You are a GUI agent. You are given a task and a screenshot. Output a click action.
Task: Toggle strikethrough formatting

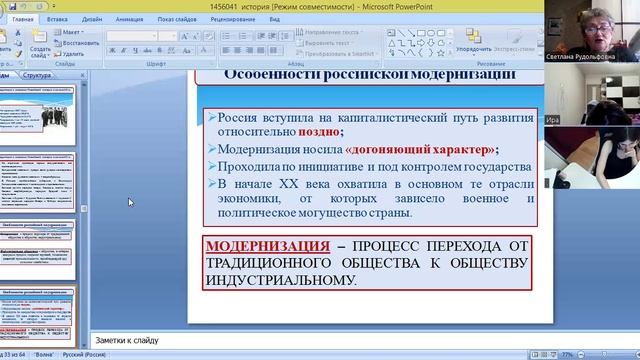148,51
